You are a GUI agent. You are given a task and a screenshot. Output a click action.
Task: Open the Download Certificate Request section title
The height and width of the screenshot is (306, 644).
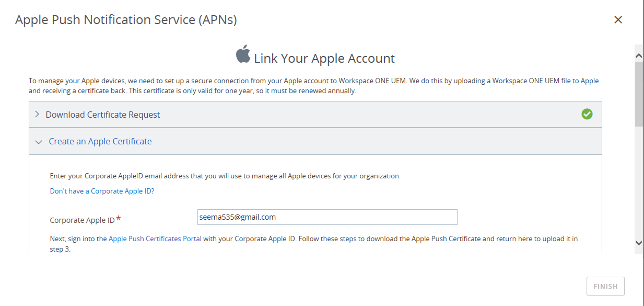103,115
